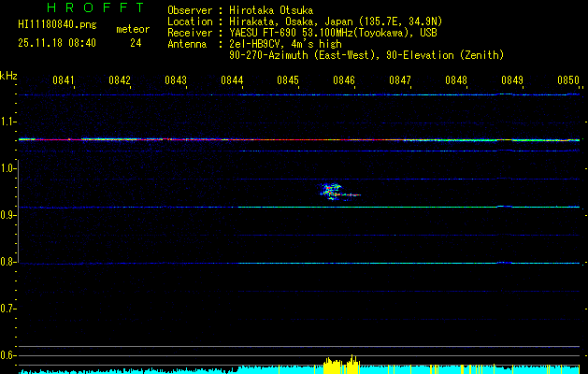Viewport: 588px width, 374px height.
Task: Select the 0.8 frequency axis label
Action: (x=8, y=262)
